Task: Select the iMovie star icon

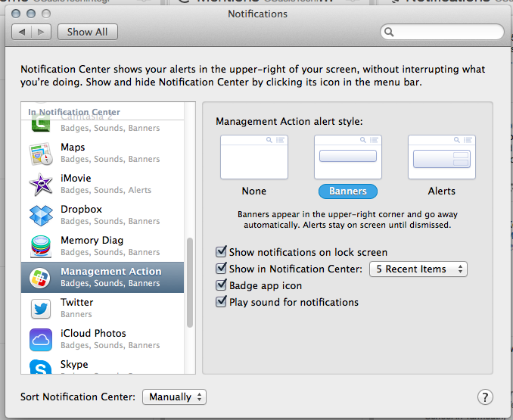Action: click(41, 185)
